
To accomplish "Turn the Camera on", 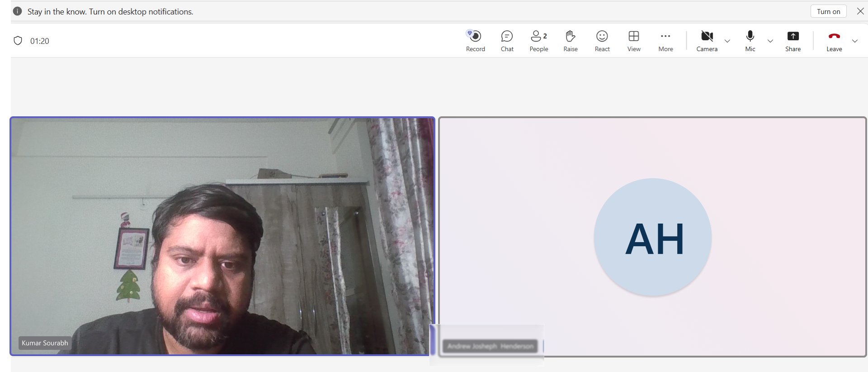I will tap(707, 41).
